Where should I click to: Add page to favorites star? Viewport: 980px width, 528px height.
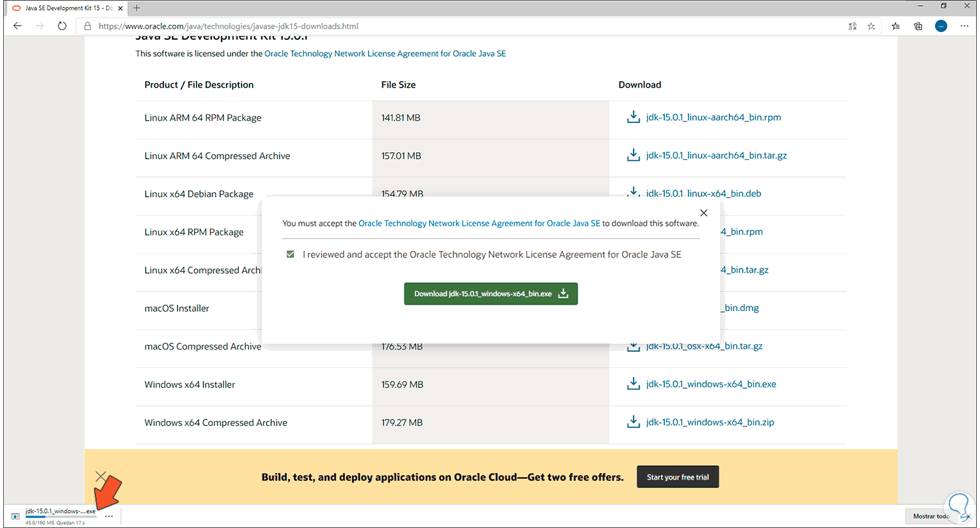point(871,26)
